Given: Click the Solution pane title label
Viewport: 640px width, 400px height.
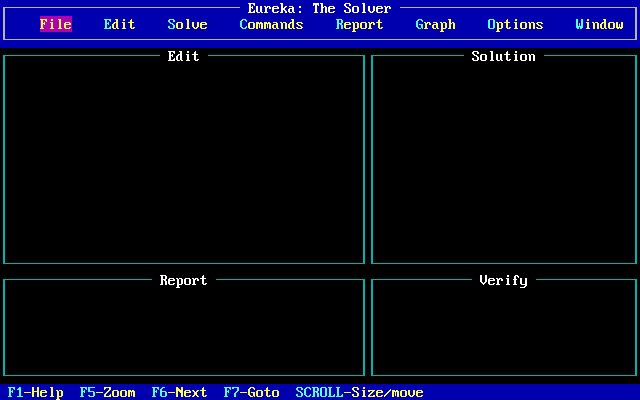Looking at the screenshot, I should (x=503, y=56).
